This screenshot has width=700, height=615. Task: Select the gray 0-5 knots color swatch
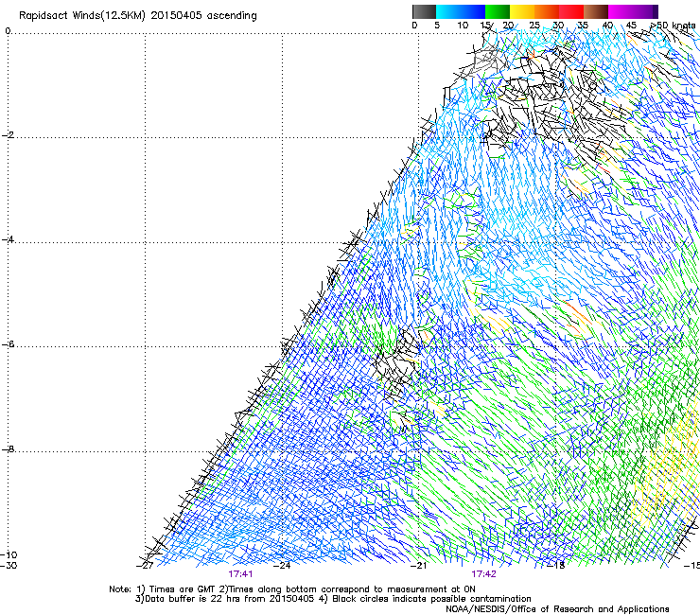tap(424, 11)
